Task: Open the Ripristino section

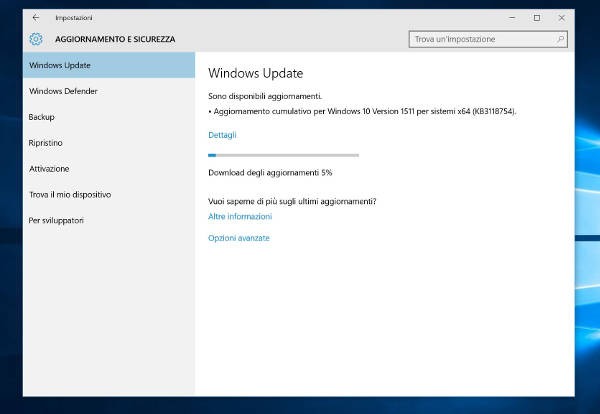Action: pos(109,143)
